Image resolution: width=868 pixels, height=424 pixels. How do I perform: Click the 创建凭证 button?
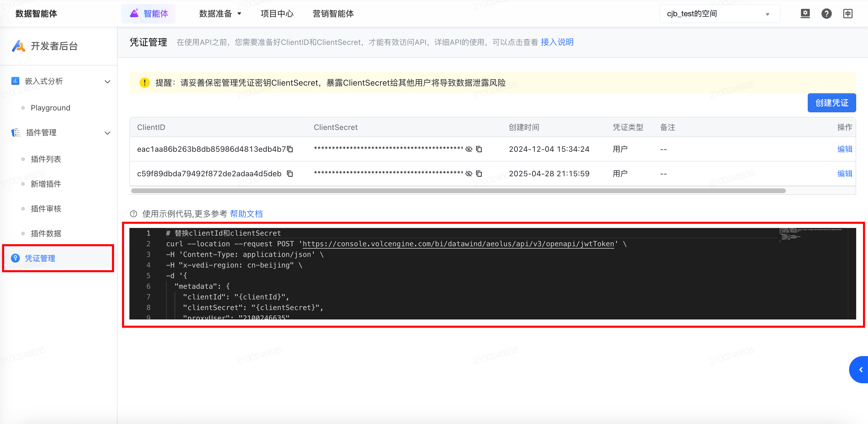831,103
